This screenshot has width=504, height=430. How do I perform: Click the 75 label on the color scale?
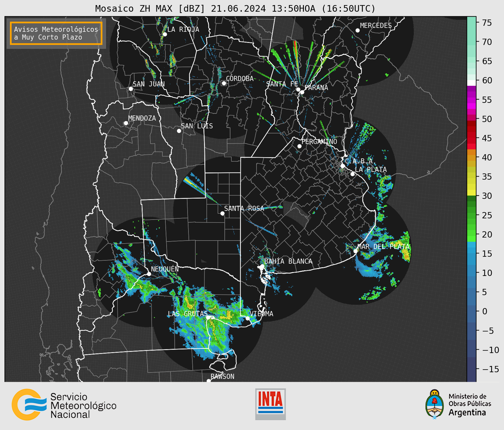pos(487,23)
